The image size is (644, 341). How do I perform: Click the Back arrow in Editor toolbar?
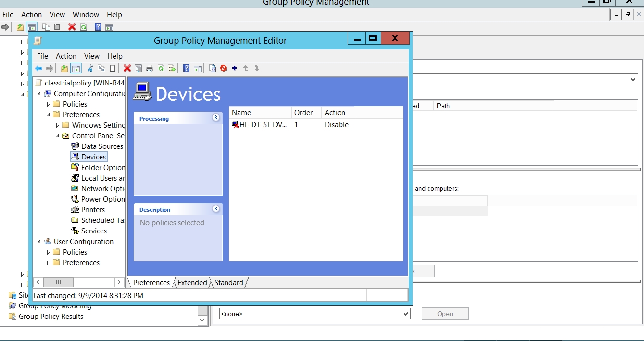pyautogui.click(x=38, y=69)
